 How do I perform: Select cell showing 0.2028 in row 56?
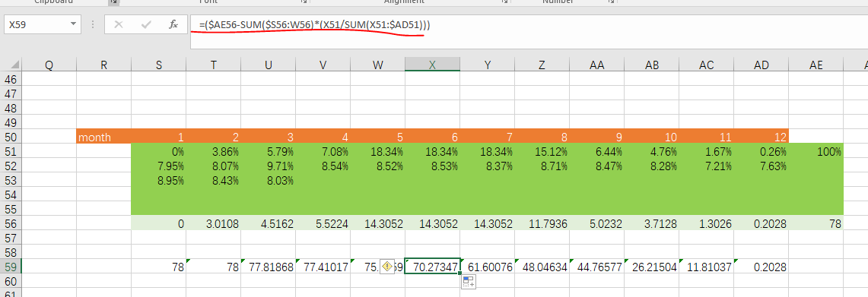761,223
